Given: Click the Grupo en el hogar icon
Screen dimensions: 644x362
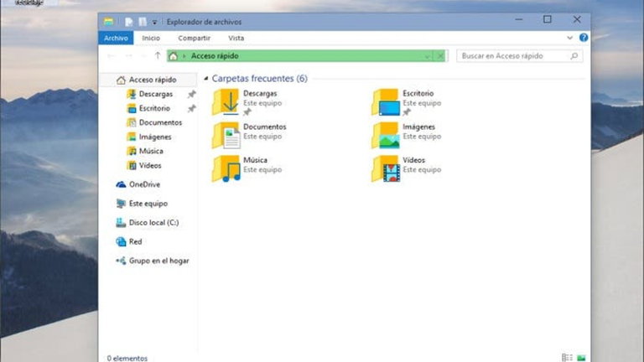Looking at the screenshot, I should pos(121,261).
